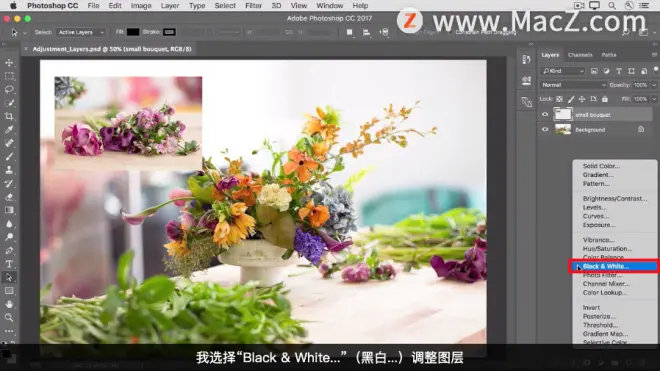Select the Brush tool
660x371 pixels.
point(9,157)
